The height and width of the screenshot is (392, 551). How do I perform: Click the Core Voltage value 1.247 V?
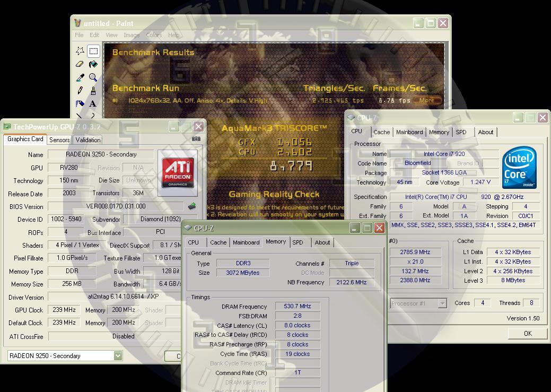(x=480, y=182)
